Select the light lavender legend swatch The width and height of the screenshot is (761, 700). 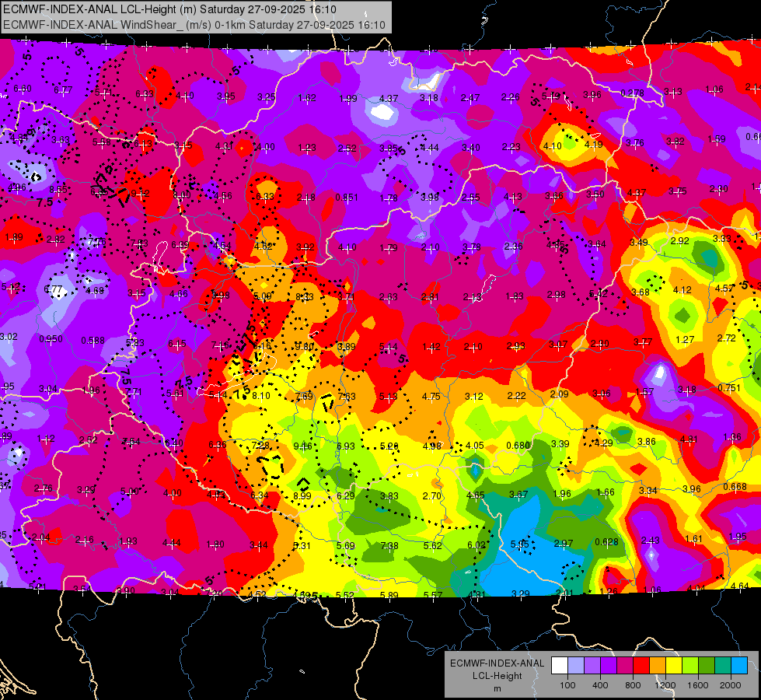(576, 666)
